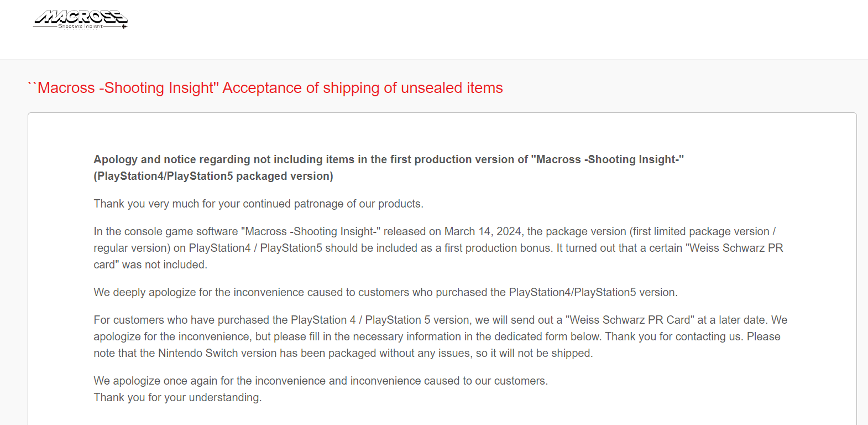Click the 'dedicated form below' phrase
This screenshot has height=425, width=868.
[547, 336]
